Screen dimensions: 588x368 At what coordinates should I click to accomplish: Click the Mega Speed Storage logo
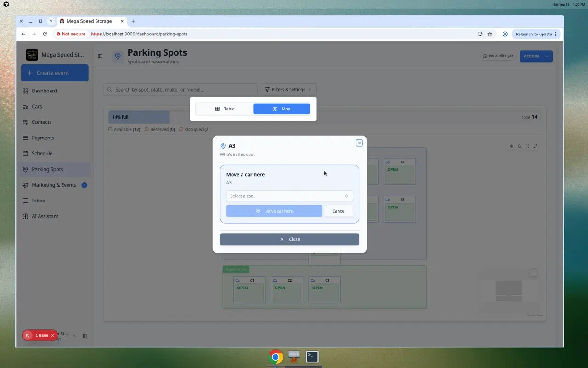tap(32, 55)
